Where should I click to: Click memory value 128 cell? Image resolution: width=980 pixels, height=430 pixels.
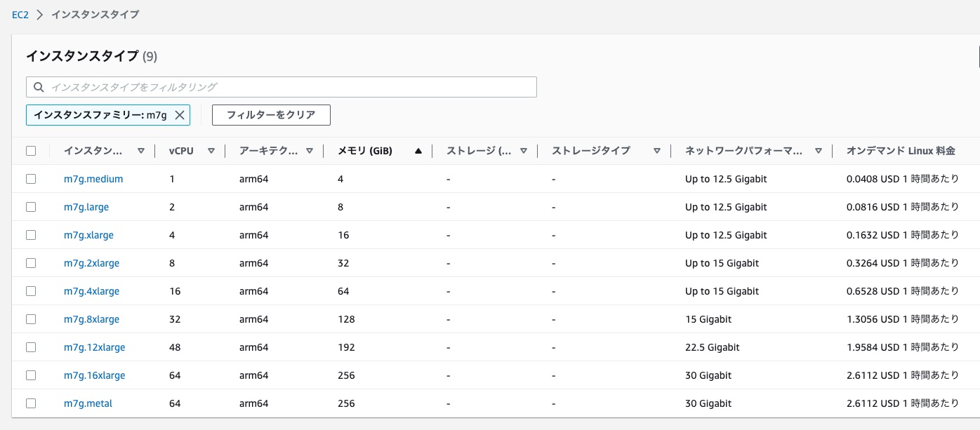346,319
